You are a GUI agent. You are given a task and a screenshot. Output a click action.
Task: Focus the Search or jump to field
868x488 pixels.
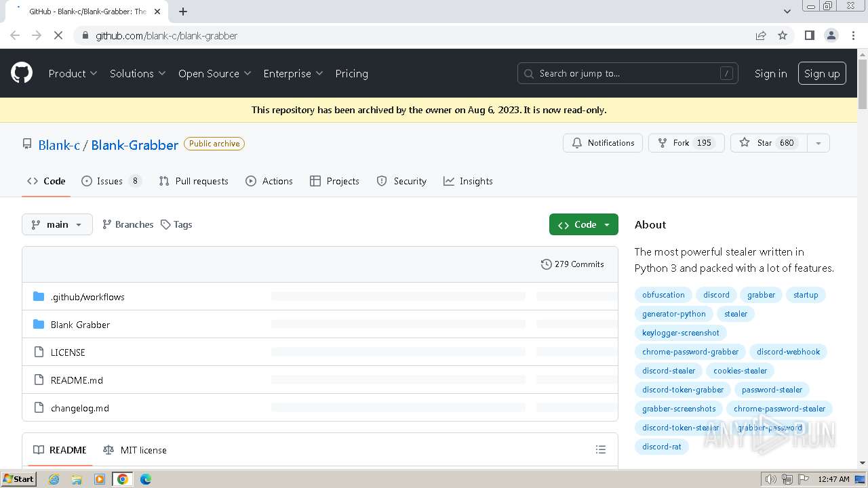coord(627,73)
